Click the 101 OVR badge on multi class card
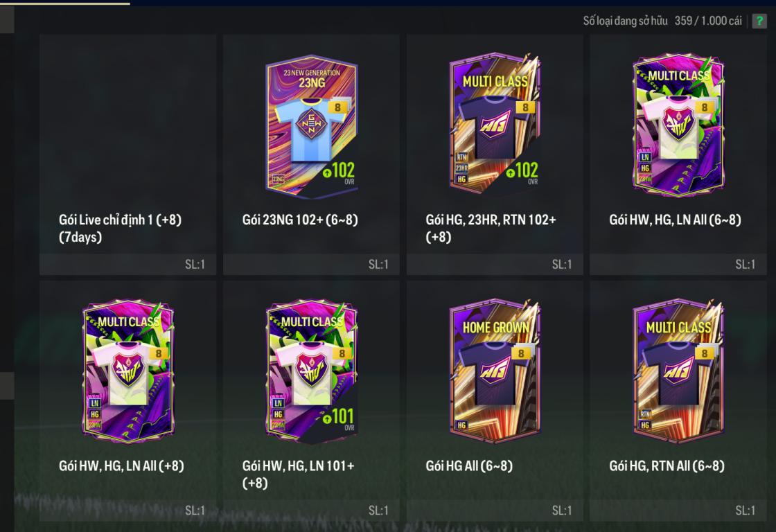The image size is (776, 532). pos(339,418)
